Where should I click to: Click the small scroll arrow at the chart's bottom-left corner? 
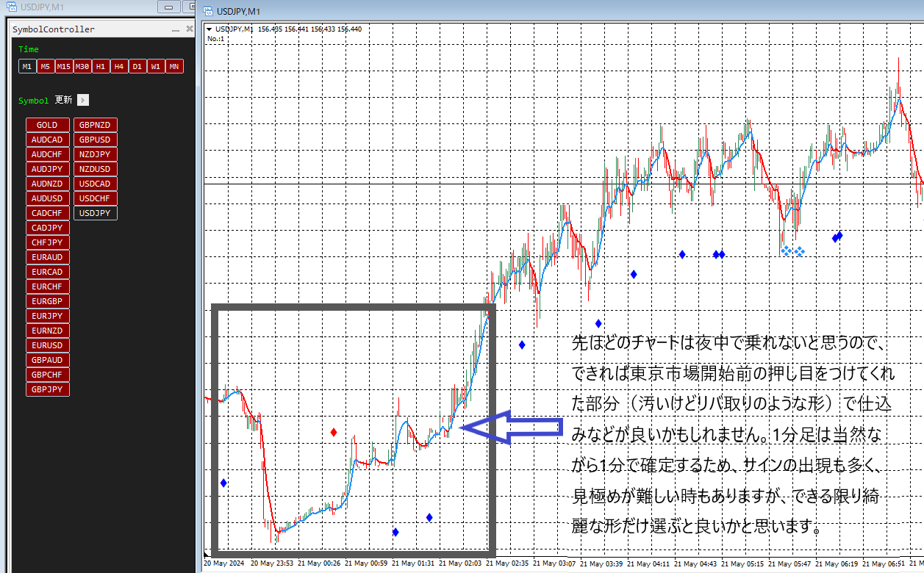[206, 556]
